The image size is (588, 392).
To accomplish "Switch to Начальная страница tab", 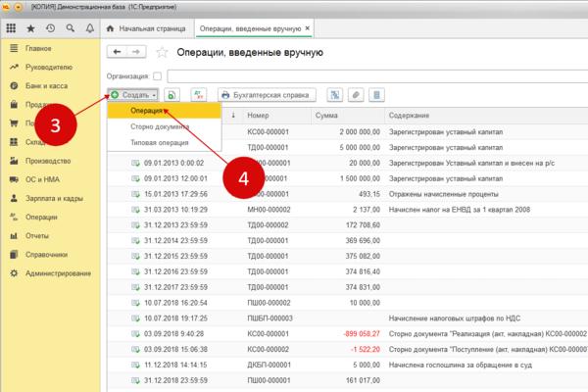I will pyautogui.click(x=147, y=28).
